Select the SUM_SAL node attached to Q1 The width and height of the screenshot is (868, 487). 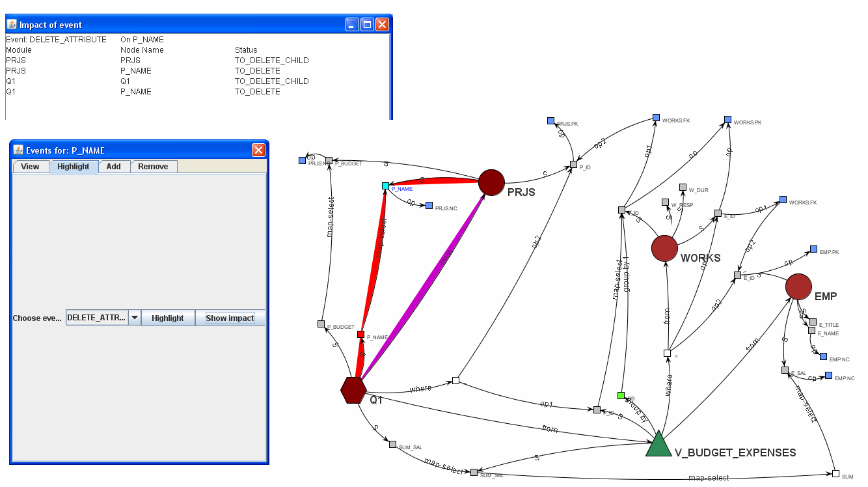(392, 445)
